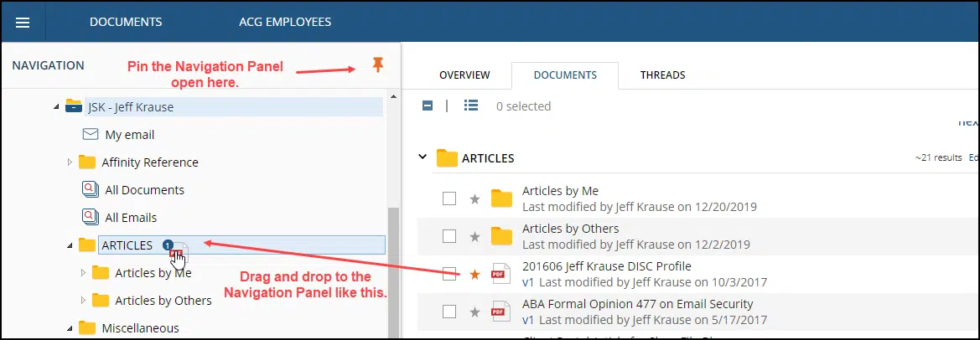Toggle the select-all checkbox in toolbar
The image size is (980, 340).
tap(428, 106)
